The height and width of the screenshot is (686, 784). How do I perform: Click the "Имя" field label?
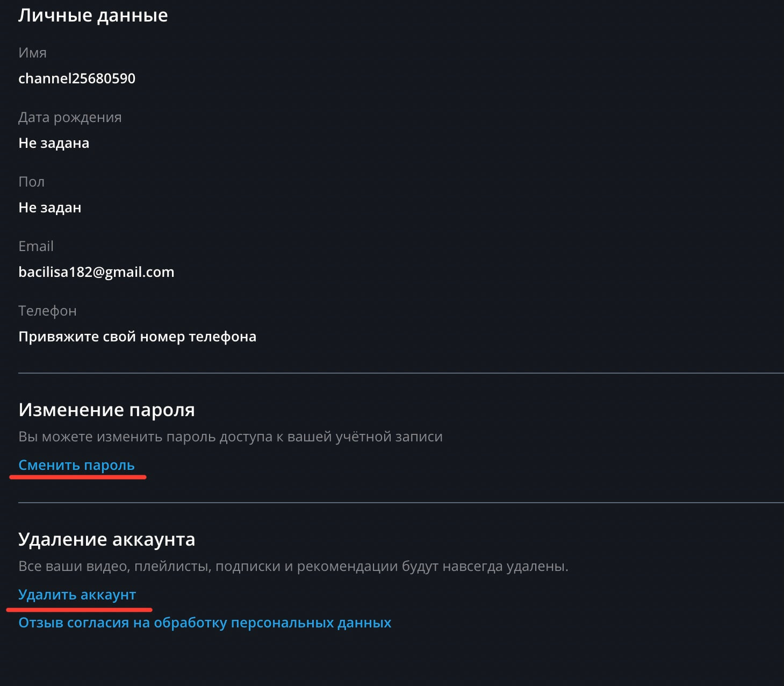[x=32, y=53]
